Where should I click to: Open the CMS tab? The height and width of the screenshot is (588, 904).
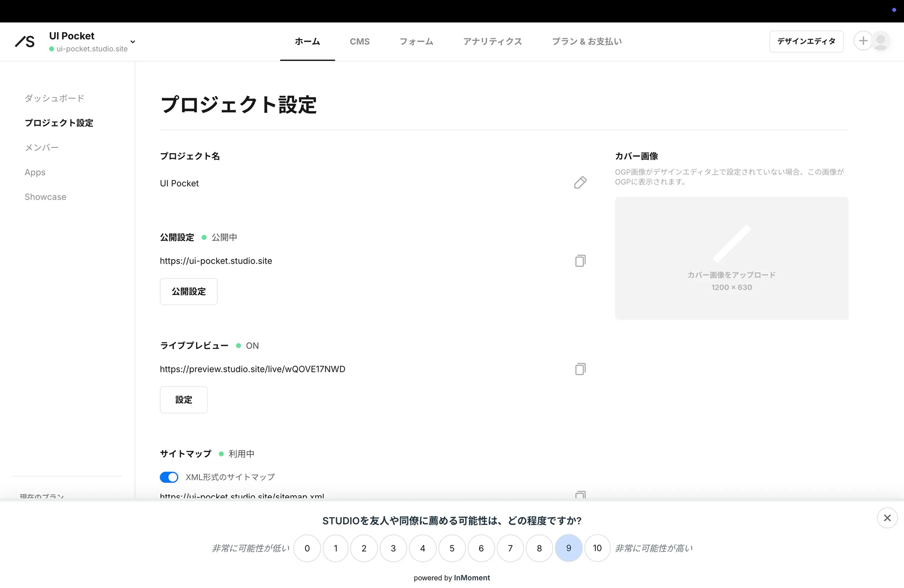[x=359, y=42]
